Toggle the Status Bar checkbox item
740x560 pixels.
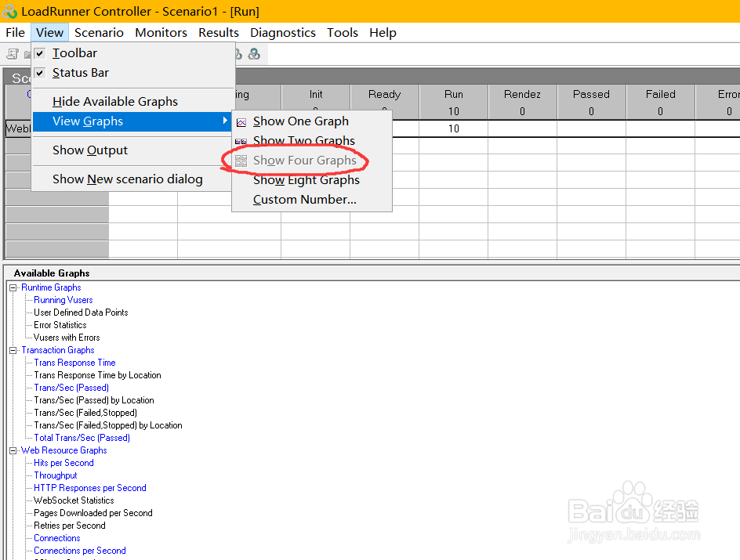[133, 73]
